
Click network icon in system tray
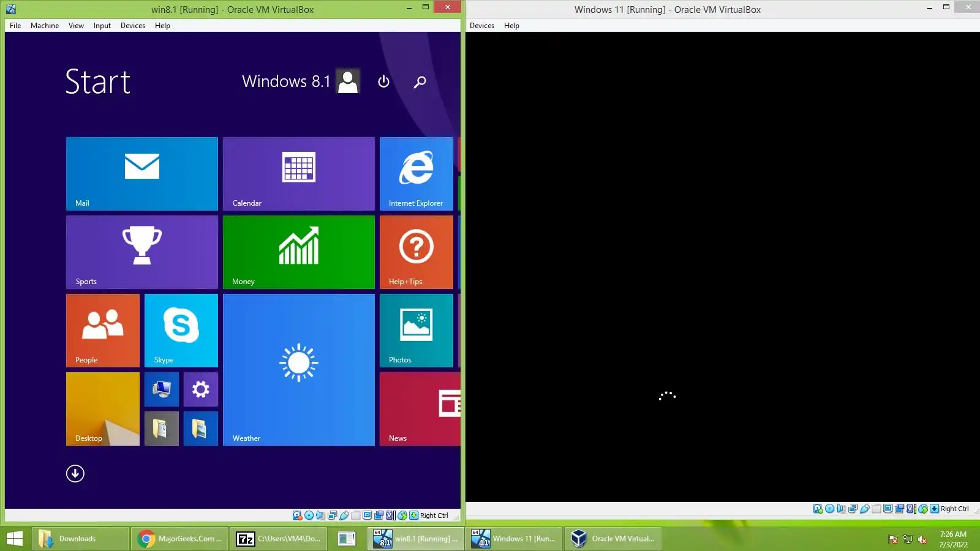tap(908, 539)
